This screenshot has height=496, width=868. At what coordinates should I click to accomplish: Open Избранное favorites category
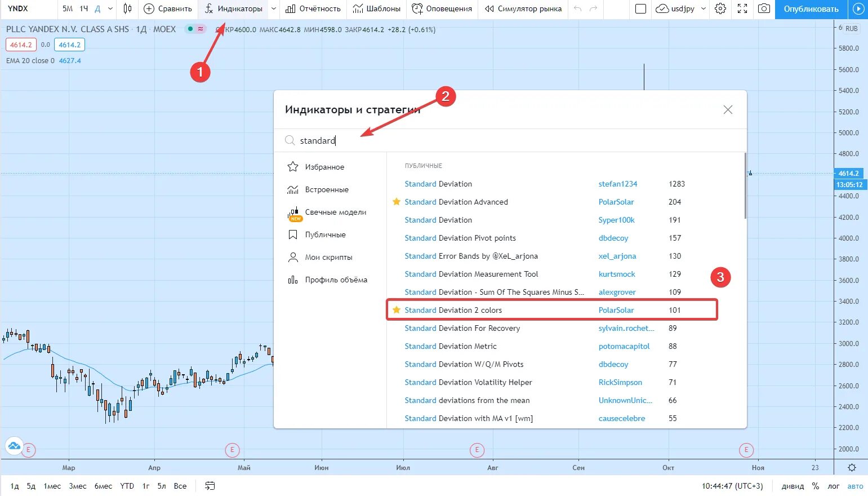click(324, 167)
